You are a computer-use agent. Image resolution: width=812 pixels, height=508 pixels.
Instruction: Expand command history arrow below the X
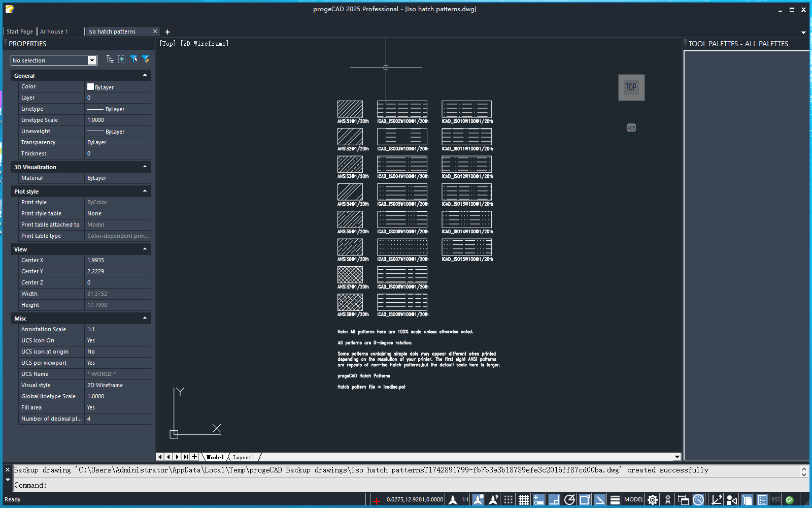pos(8,480)
